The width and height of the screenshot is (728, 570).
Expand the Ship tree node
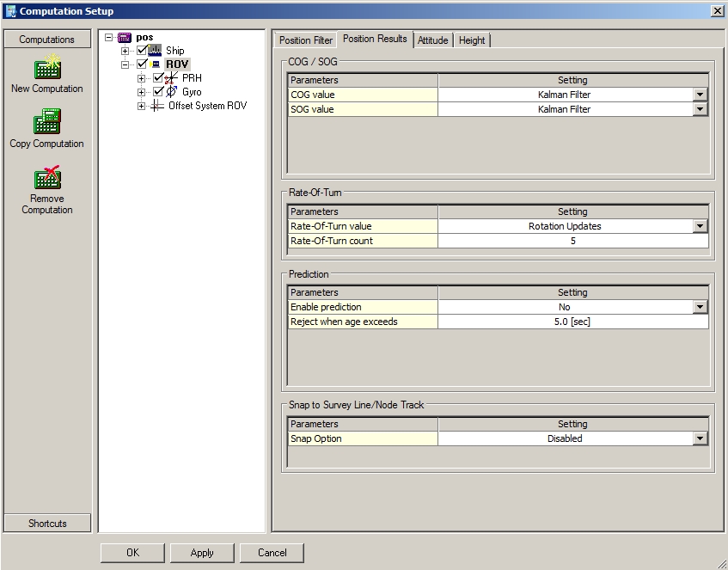[x=125, y=51]
